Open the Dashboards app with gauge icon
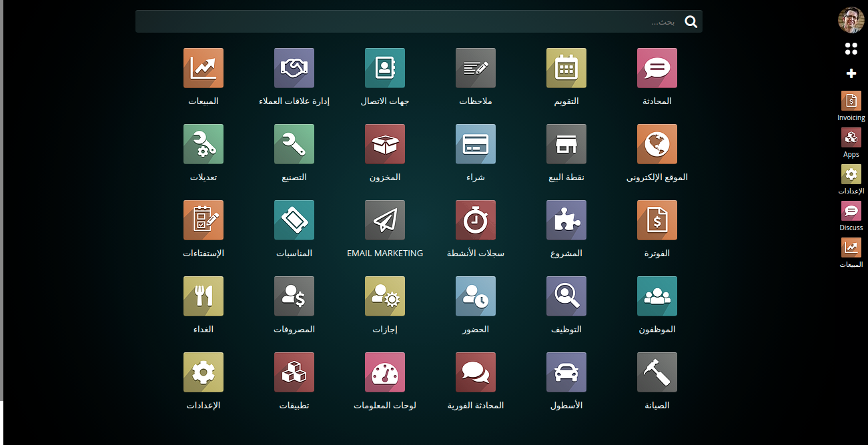868x445 pixels. tap(384, 372)
